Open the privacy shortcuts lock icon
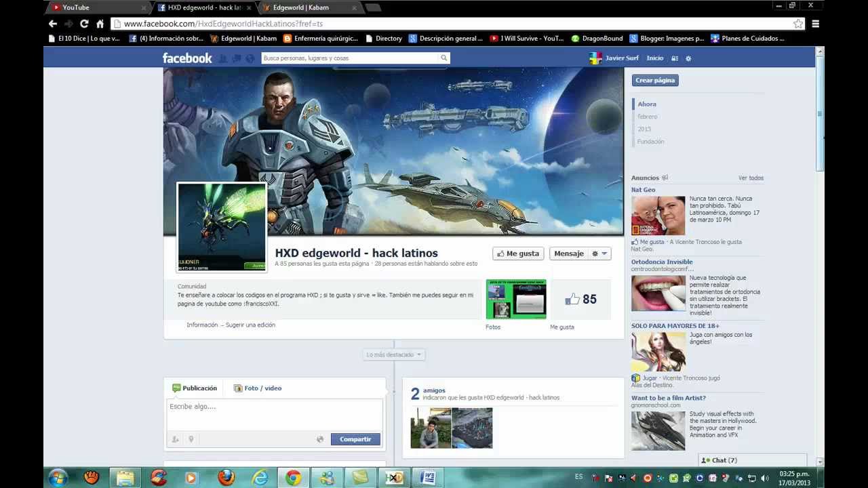This screenshot has width=868, height=488. 676,58
